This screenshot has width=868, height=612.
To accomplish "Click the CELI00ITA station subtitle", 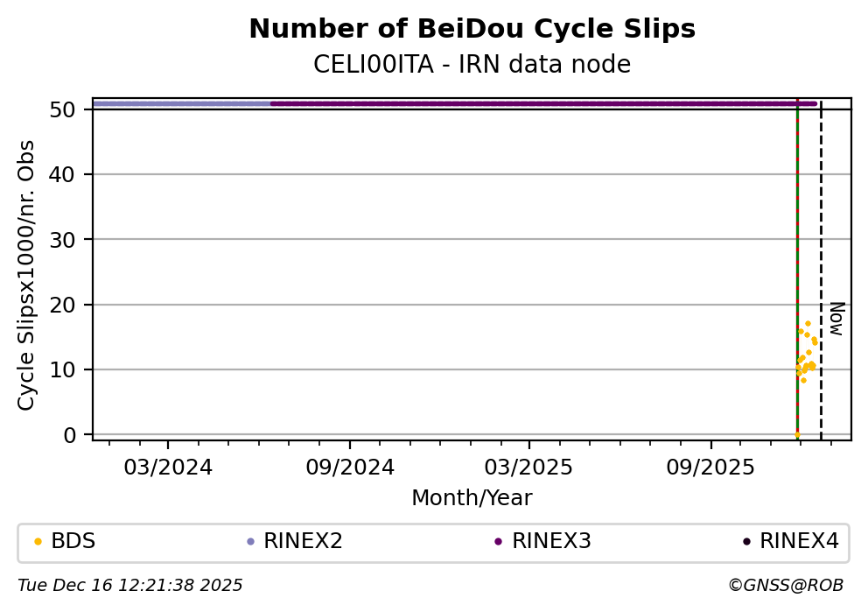I will [x=472, y=65].
